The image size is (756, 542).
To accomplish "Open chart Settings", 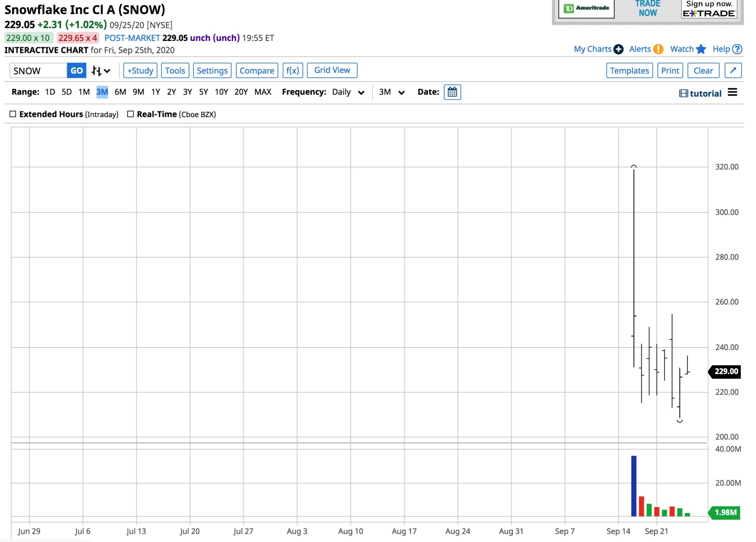I will [x=212, y=71].
